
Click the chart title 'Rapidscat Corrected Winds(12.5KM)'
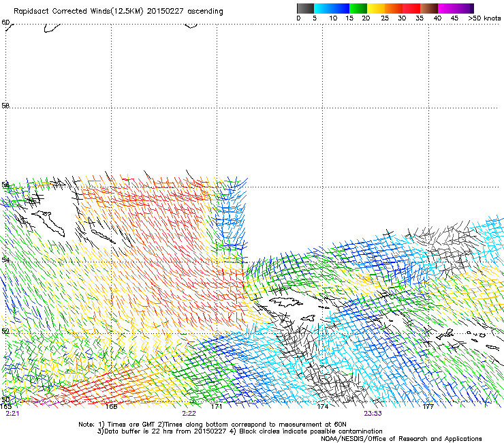(x=78, y=12)
